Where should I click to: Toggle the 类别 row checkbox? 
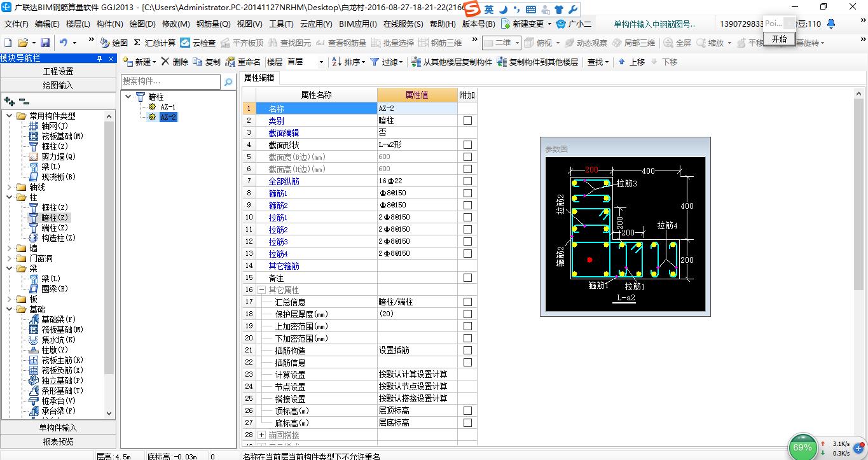coord(467,120)
